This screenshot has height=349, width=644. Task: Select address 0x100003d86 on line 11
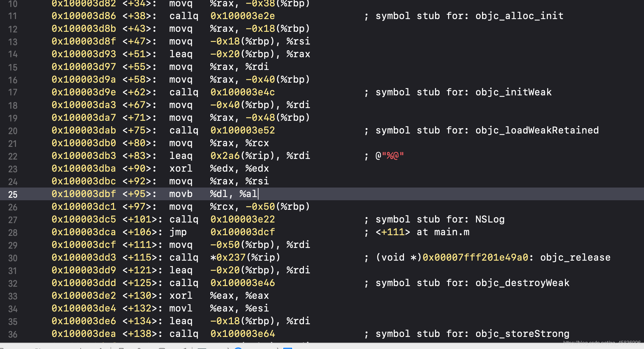(84, 16)
